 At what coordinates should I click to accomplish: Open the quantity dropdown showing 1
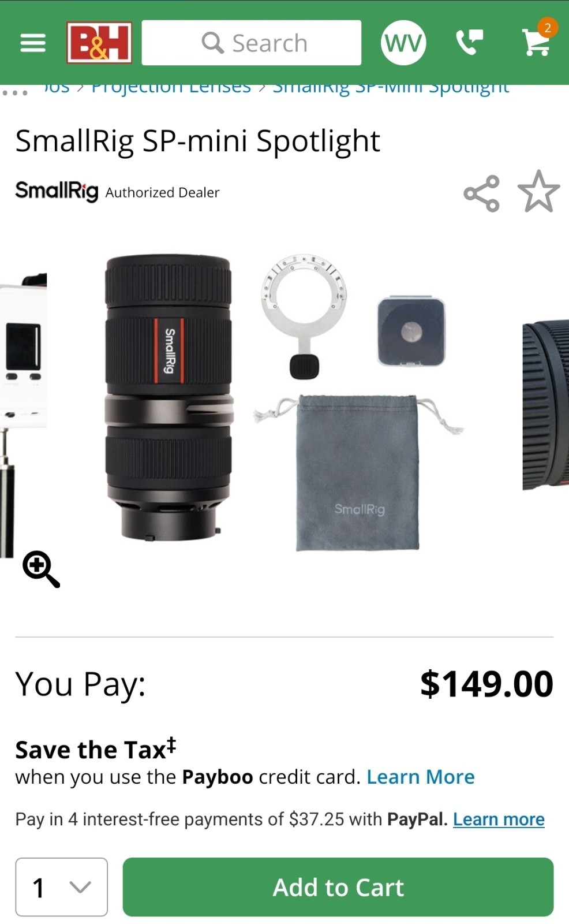(61, 887)
